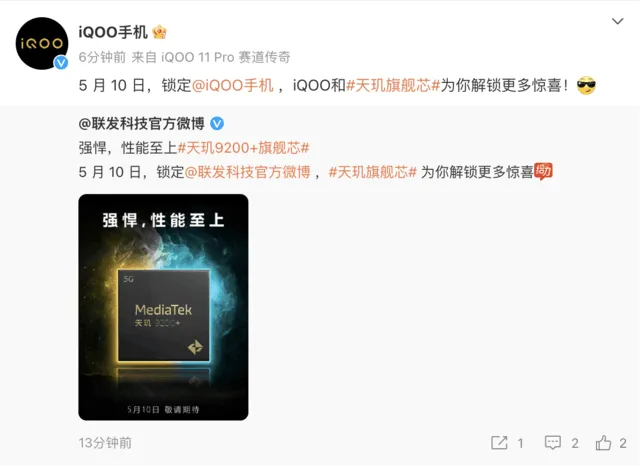
Task: Click the sunglasses emoji at the end of the post
Action: point(586,85)
